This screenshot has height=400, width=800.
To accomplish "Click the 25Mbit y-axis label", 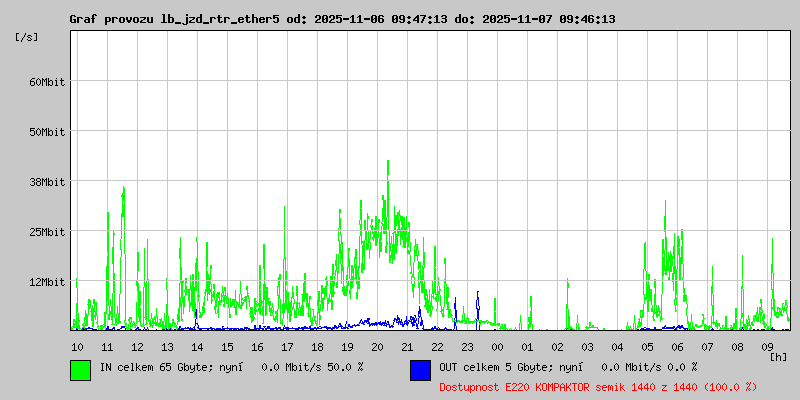I will tap(46, 231).
